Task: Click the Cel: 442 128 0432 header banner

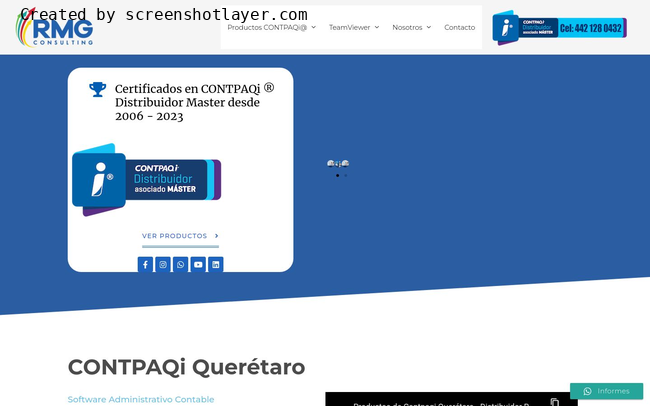Action: pos(559,28)
